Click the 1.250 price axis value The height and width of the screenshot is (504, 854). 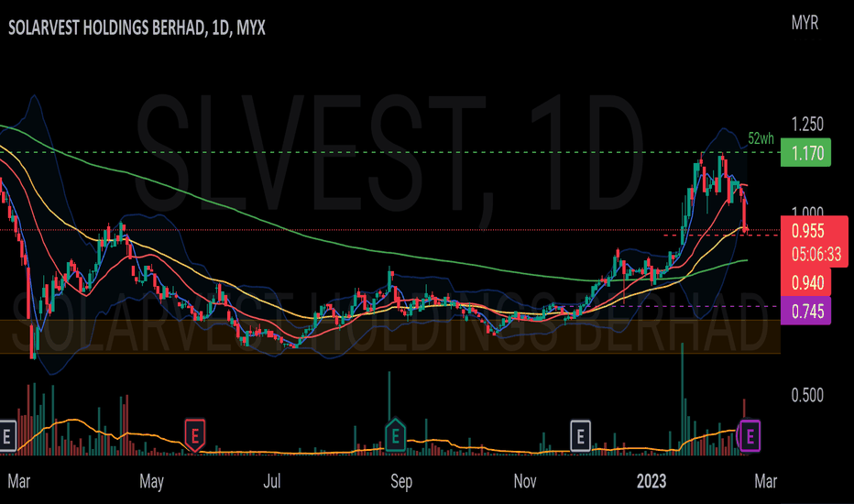(x=807, y=125)
